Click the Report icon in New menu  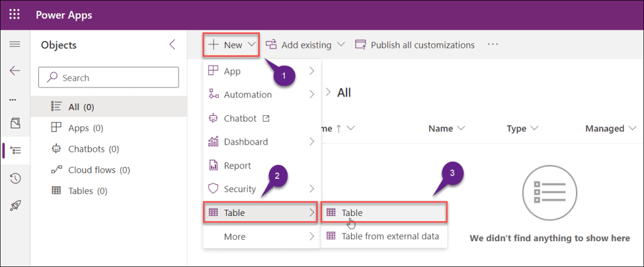coord(213,166)
